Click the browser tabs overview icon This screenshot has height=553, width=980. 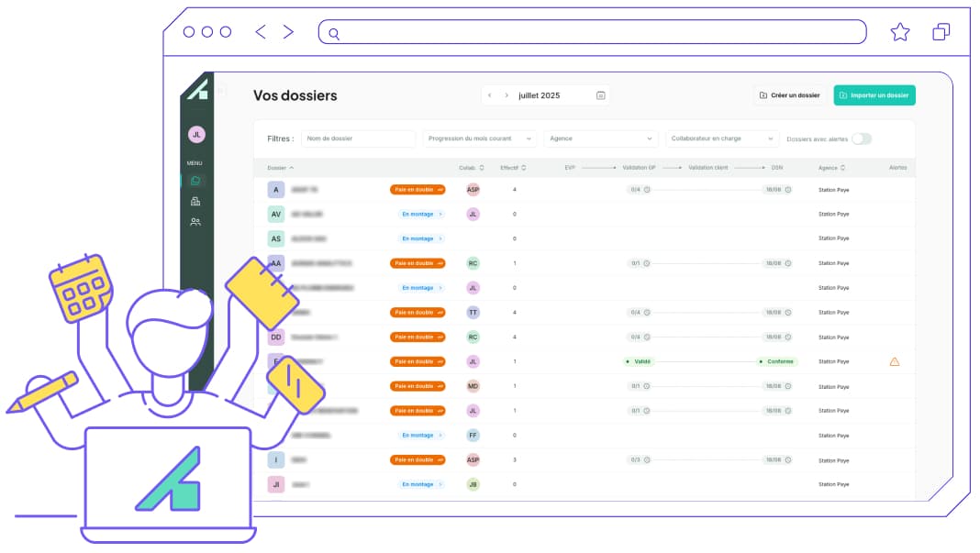point(941,32)
